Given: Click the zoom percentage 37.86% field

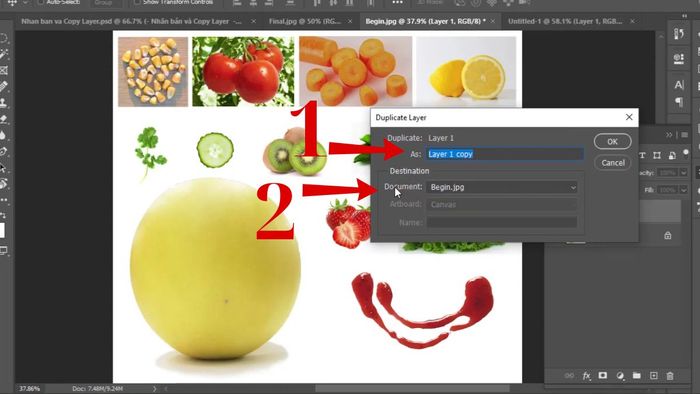Looking at the screenshot, I should [29, 389].
